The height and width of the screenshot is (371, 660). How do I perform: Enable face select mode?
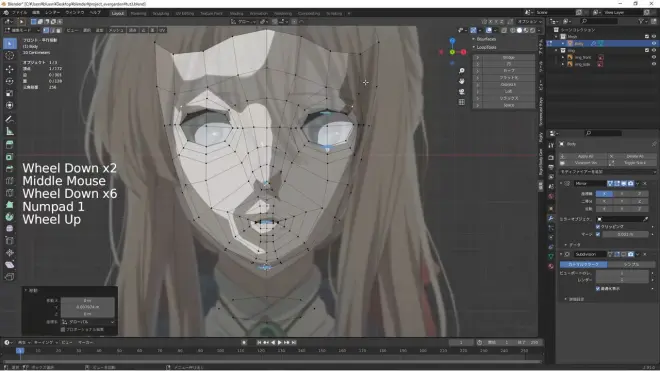(x=59, y=30)
